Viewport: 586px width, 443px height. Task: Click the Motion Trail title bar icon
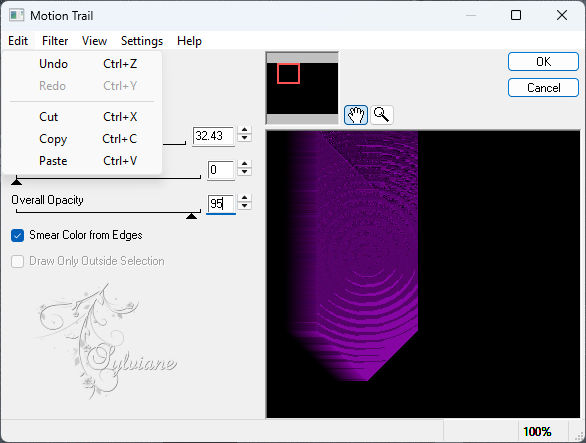pos(17,15)
